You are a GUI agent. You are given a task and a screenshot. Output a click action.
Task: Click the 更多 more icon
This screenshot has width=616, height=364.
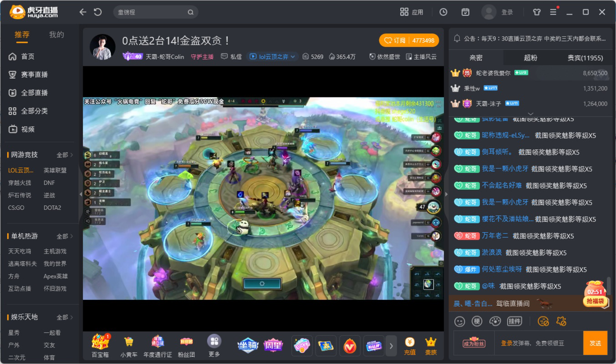(x=214, y=346)
